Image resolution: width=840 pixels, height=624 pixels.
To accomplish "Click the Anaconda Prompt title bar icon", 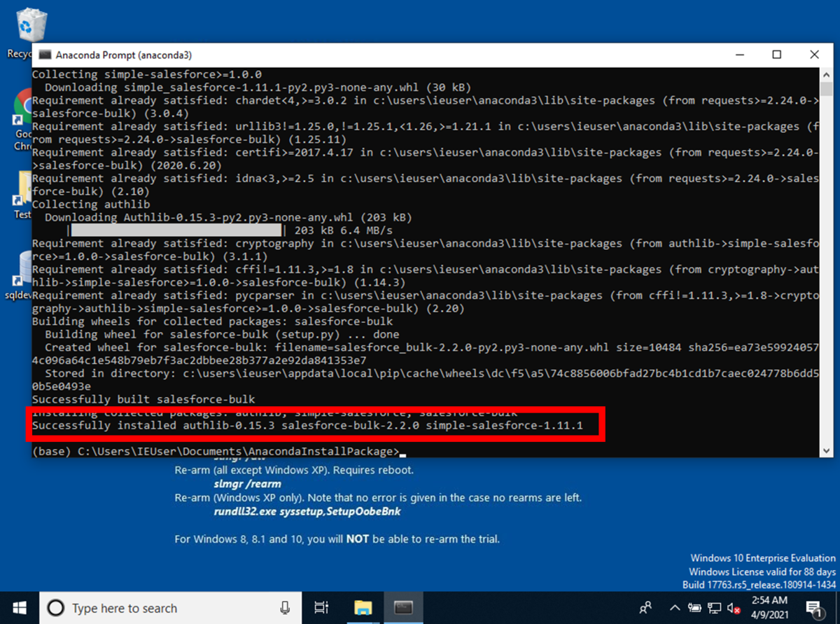I will [45, 55].
